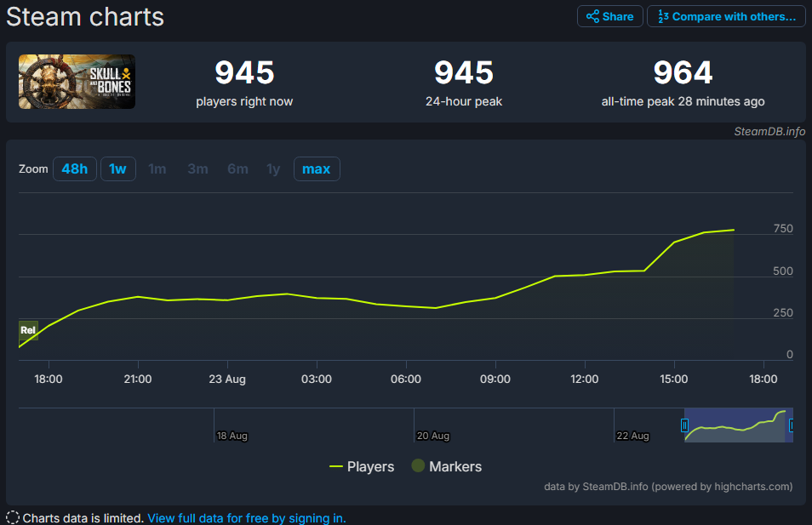Click the 15:00 time axis label
The image size is (812, 525).
(674, 379)
